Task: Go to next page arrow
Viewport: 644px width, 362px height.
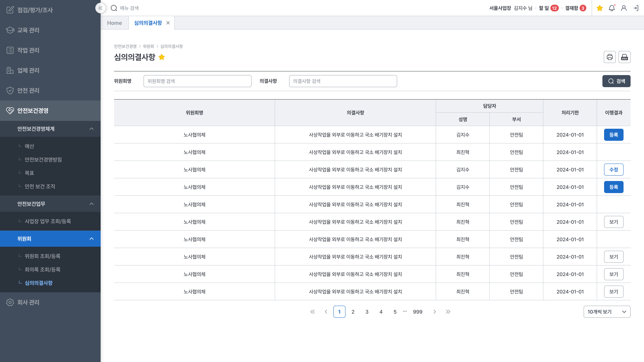Action: [x=435, y=312]
